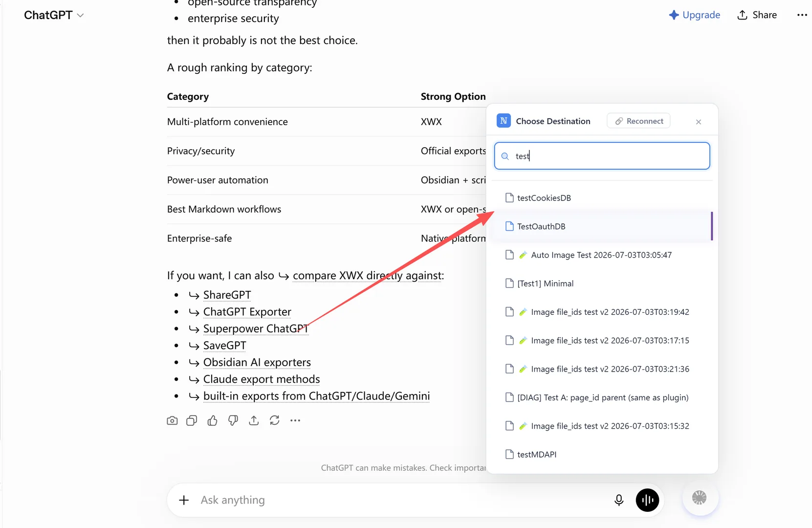Open the ChatGPT model selector dropdown
The width and height of the screenshot is (812, 528).
(x=54, y=15)
